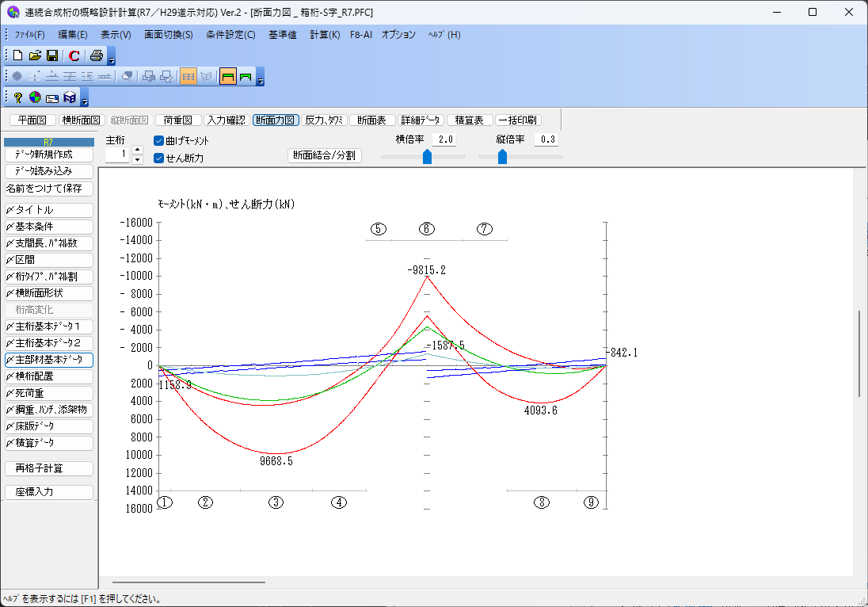Print using the printer icon

pos(97,55)
